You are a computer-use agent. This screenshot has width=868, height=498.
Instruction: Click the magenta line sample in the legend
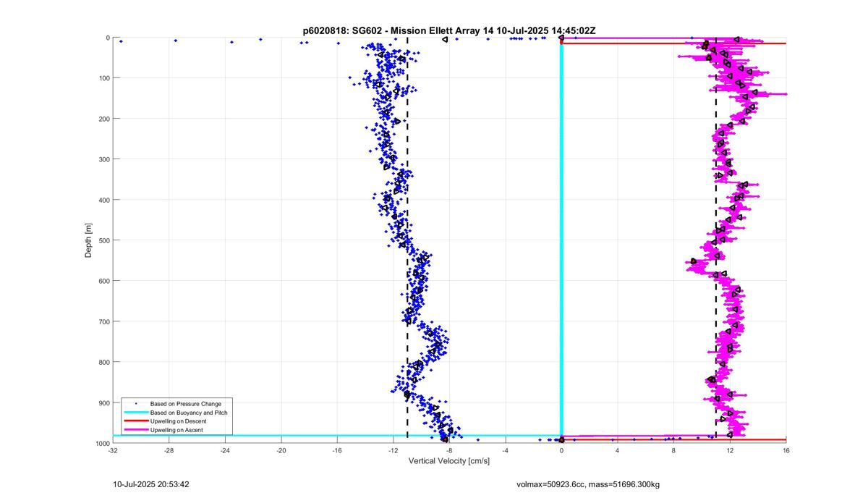135,430
